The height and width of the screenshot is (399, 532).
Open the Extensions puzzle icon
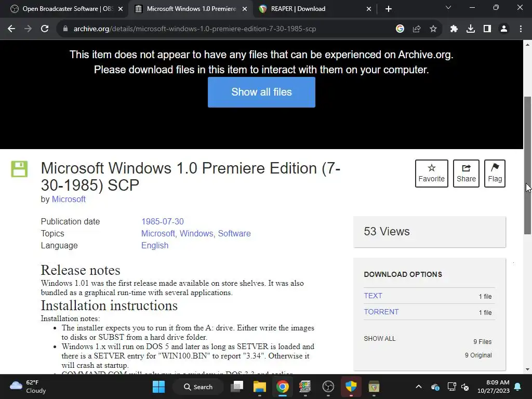[454, 29]
